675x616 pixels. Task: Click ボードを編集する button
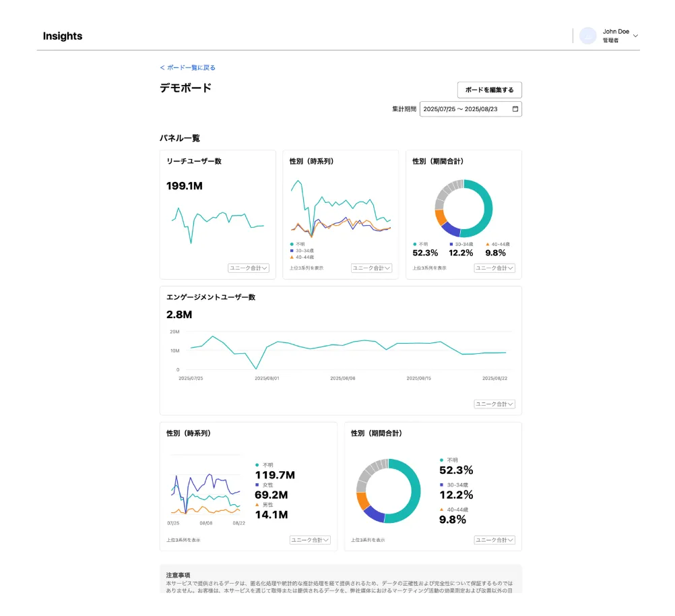489,90
